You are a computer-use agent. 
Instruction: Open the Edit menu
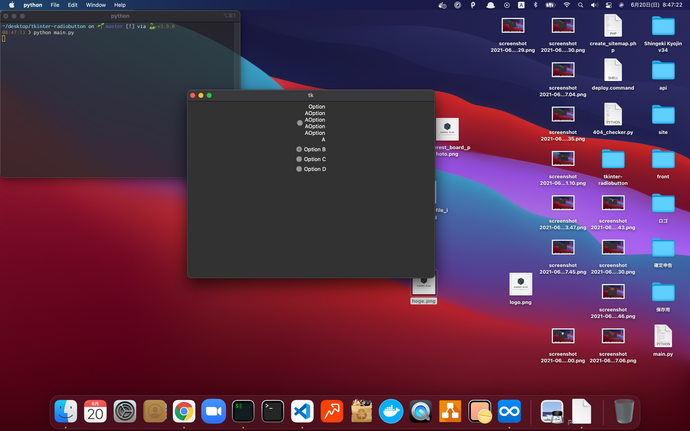[x=73, y=5]
